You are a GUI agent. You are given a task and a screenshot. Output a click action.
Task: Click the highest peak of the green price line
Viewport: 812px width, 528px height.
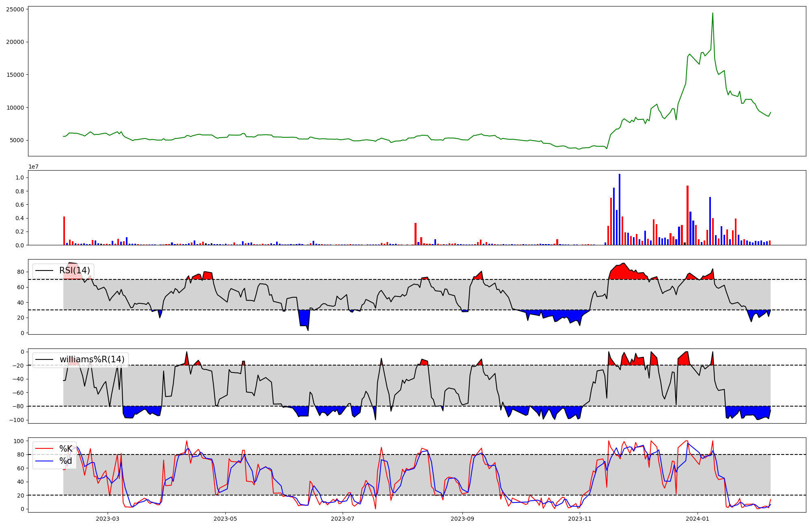pyautogui.click(x=713, y=13)
